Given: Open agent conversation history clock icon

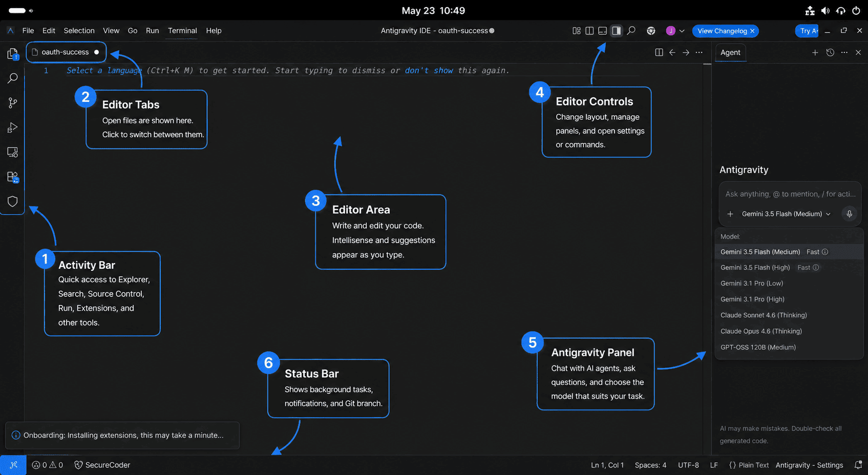Looking at the screenshot, I should click(830, 52).
